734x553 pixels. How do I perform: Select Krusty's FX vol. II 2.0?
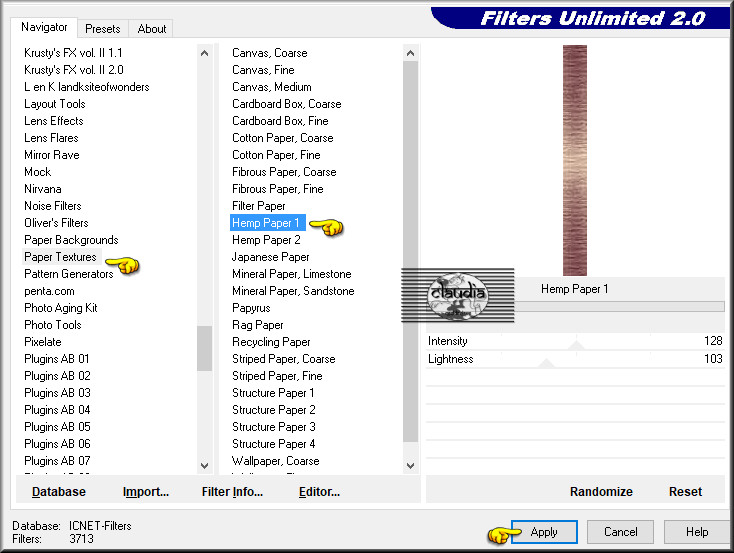pyautogui.click(x=74, y=70)
